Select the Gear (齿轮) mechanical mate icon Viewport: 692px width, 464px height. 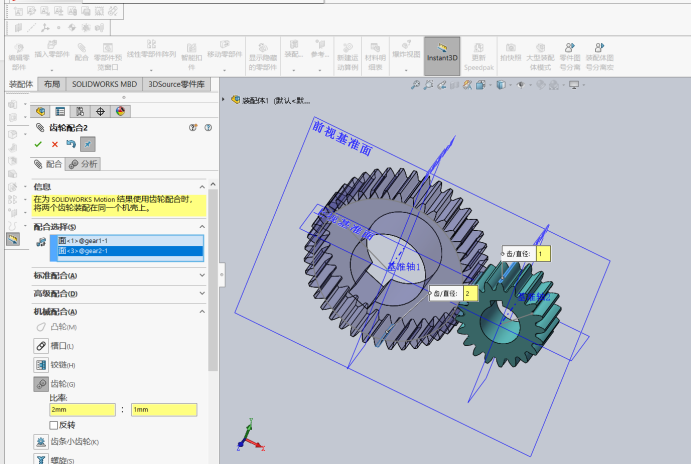point(41,384)
